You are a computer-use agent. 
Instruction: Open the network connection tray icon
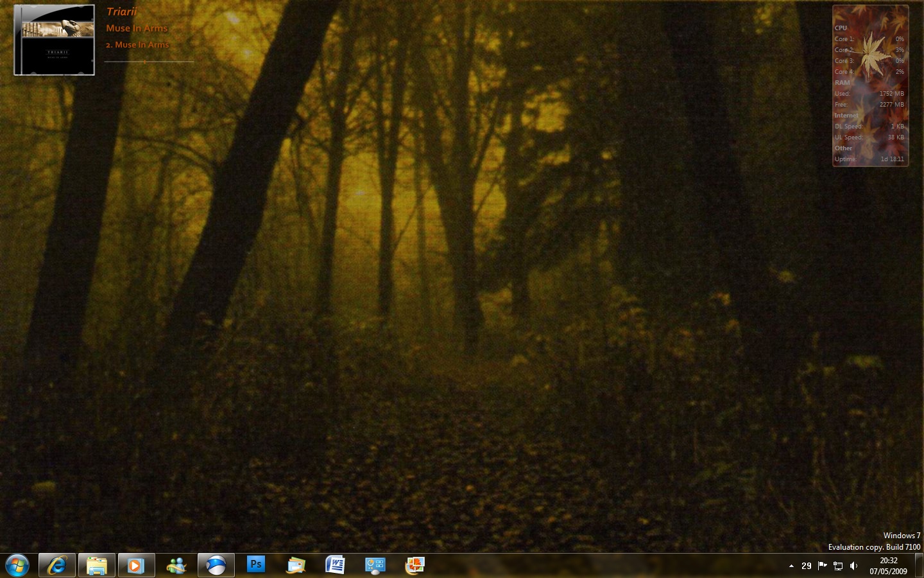pyautogui.click(x=838, y=566)
